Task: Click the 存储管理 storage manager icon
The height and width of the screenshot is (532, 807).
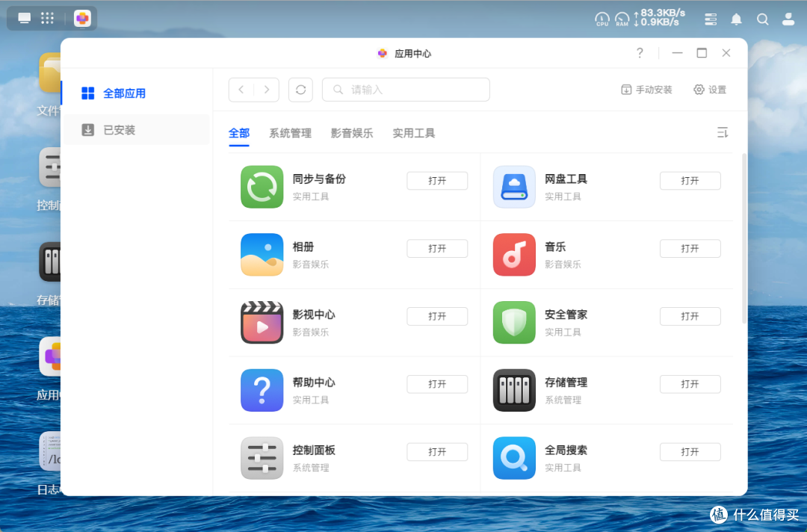Action: [514, 391]
